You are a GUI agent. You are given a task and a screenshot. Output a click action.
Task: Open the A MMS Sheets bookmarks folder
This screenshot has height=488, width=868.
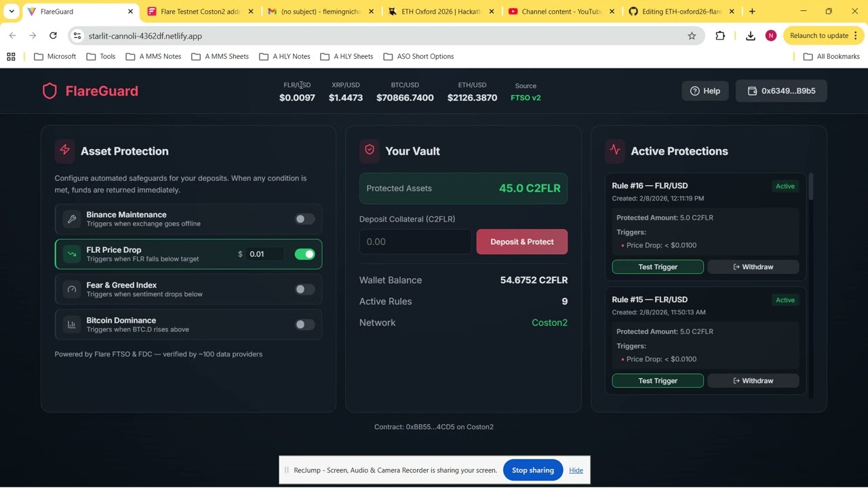220,56
